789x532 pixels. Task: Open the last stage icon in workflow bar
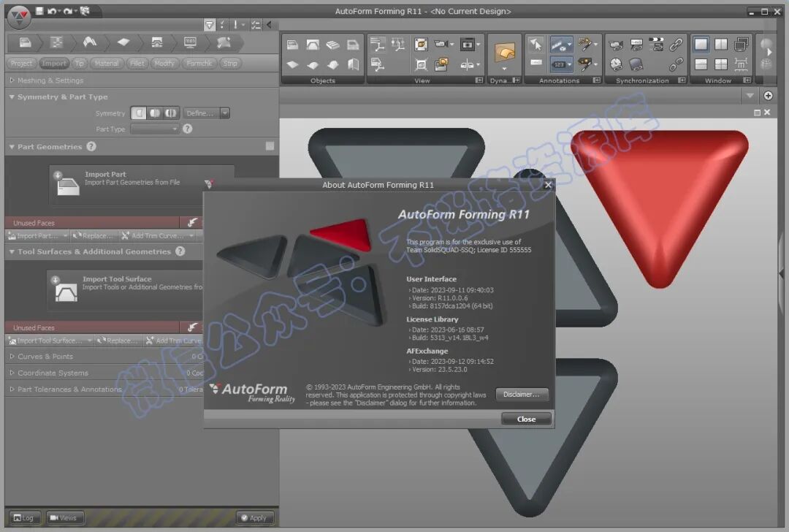[x=224, y=43]
